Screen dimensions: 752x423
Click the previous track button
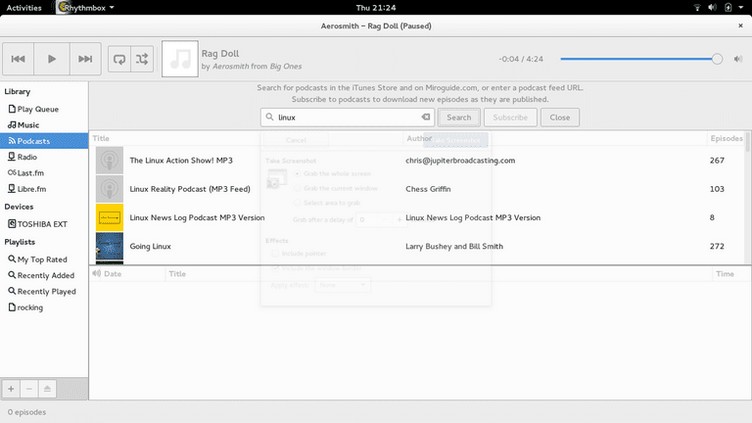(18, 59)
